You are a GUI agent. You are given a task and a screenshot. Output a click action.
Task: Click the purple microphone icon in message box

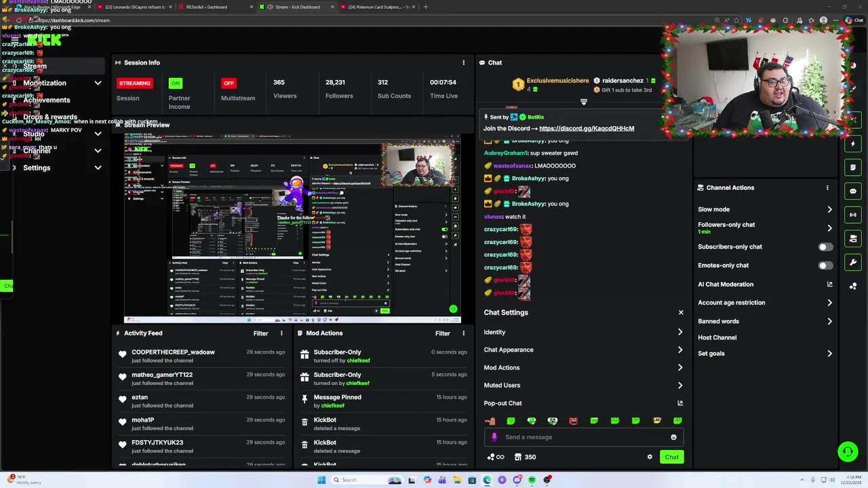pyautogui.click(x=494, y=437)
